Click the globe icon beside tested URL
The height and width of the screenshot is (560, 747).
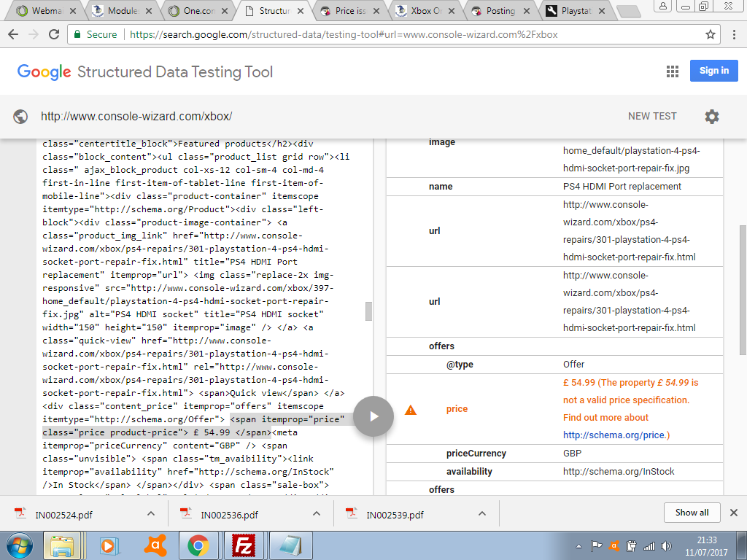point(20,116)
